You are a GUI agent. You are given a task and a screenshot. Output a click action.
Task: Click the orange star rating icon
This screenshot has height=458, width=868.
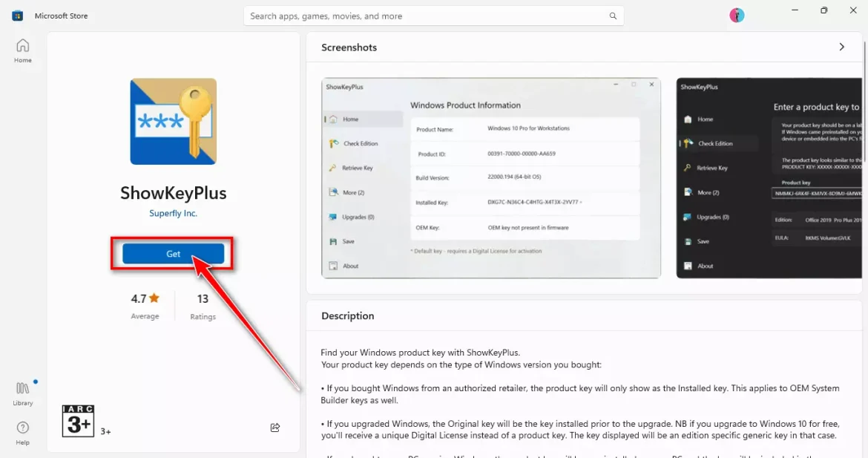[154, 298]
